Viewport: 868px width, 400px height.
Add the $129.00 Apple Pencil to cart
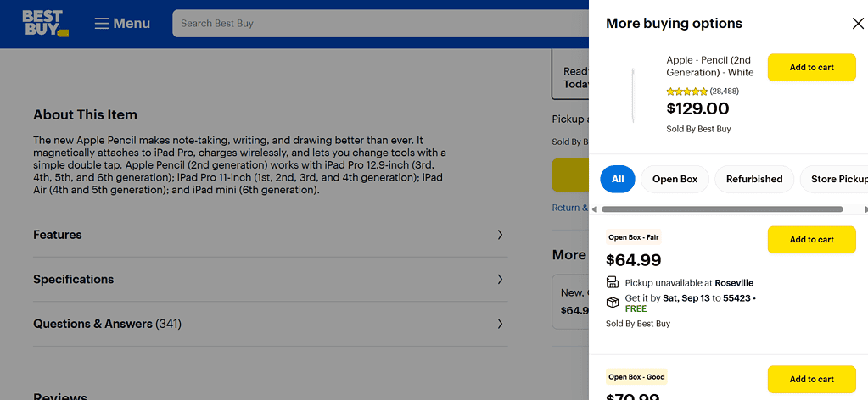811,68
